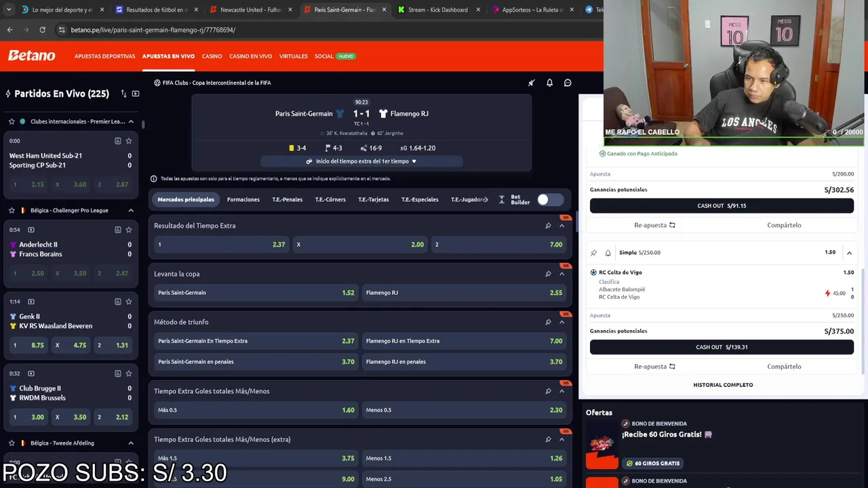Open stats for Genk II match

118,302
